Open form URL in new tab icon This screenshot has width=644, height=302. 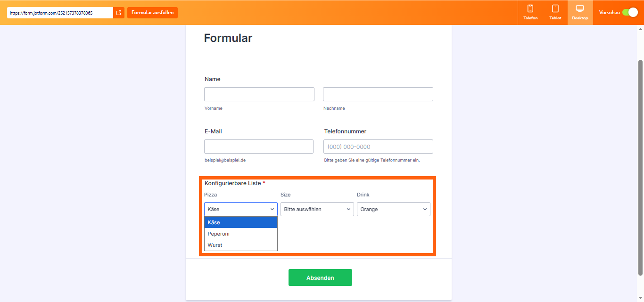pos(119,13)
